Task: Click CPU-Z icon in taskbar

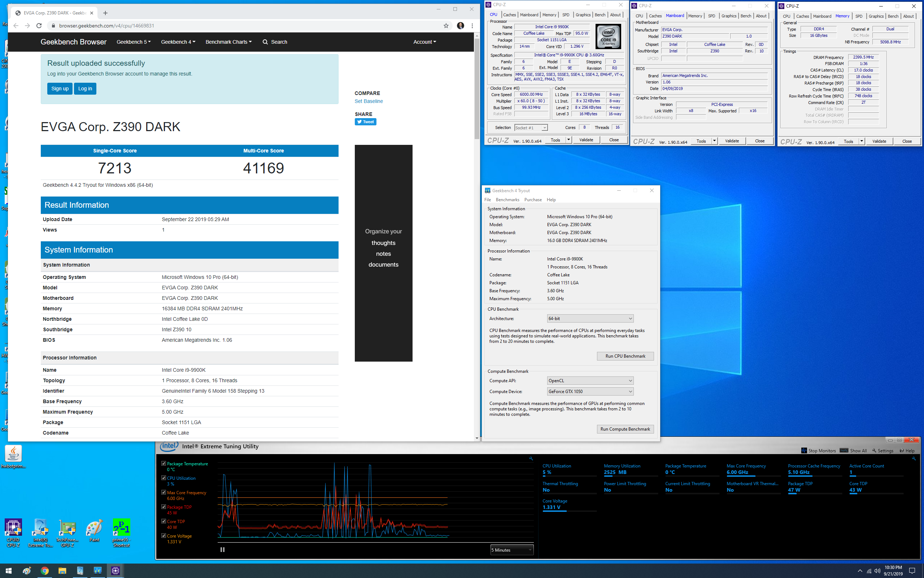Action: [115, 571]
